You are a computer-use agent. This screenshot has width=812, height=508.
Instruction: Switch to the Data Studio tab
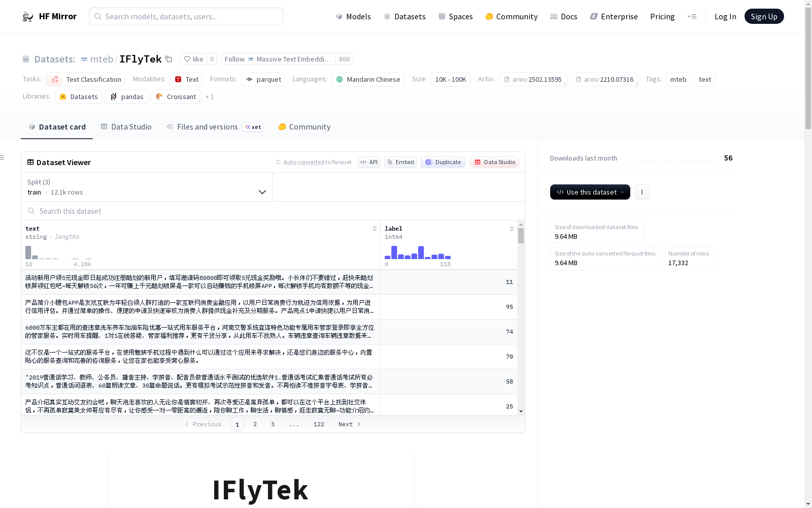click(126, 127)
